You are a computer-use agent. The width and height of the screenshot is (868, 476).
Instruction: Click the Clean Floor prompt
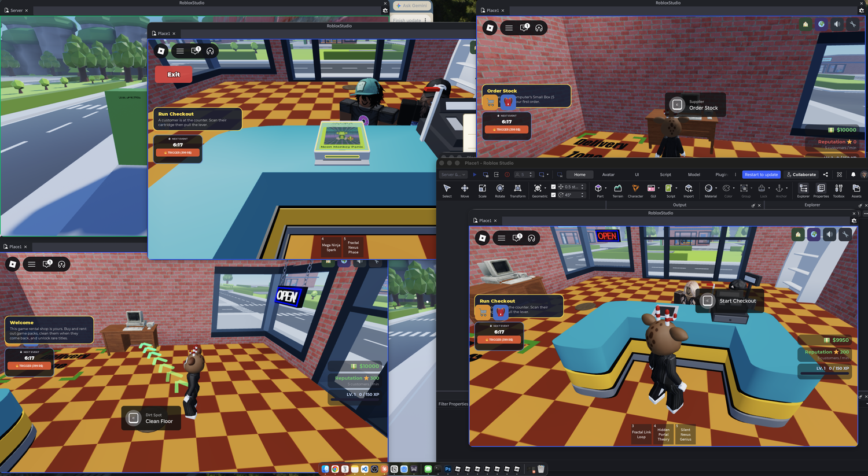click(152, 418)
